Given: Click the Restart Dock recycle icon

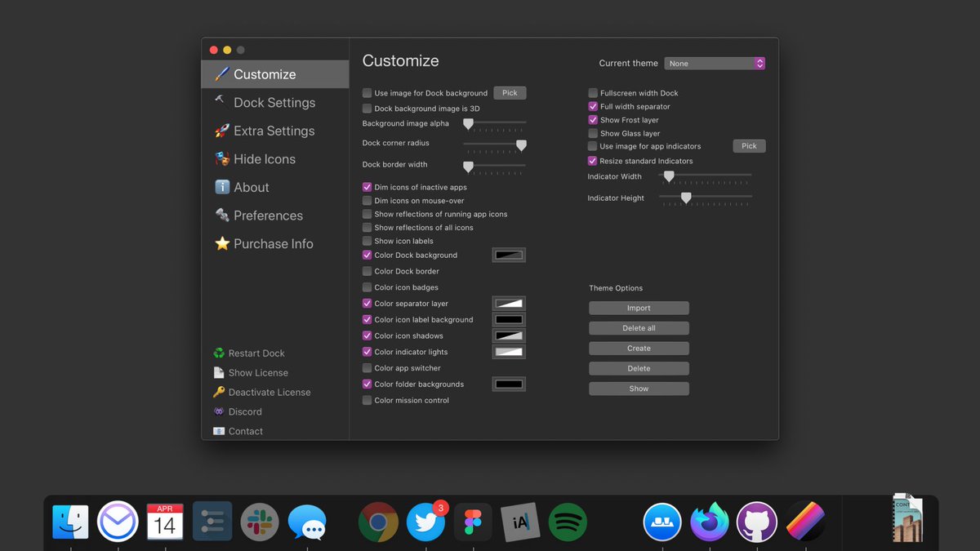Looking at the screenshot, I should pyautogui.click(x=219, y=353).
